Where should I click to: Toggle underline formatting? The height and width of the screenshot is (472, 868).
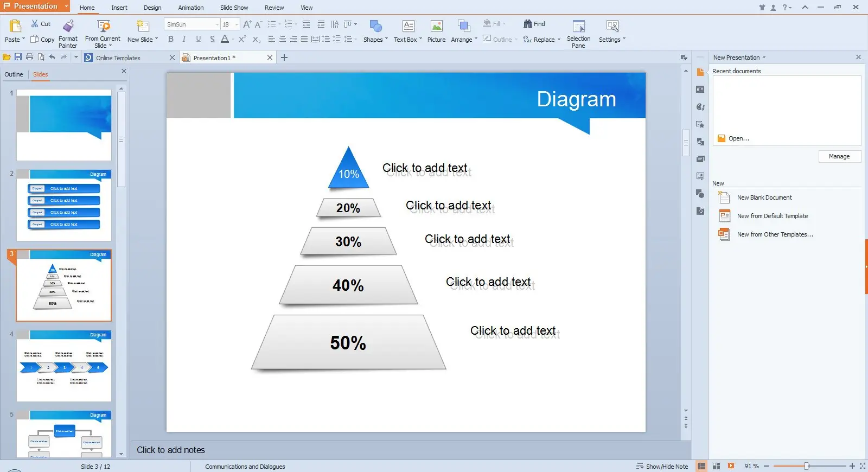tap(199, 39)
